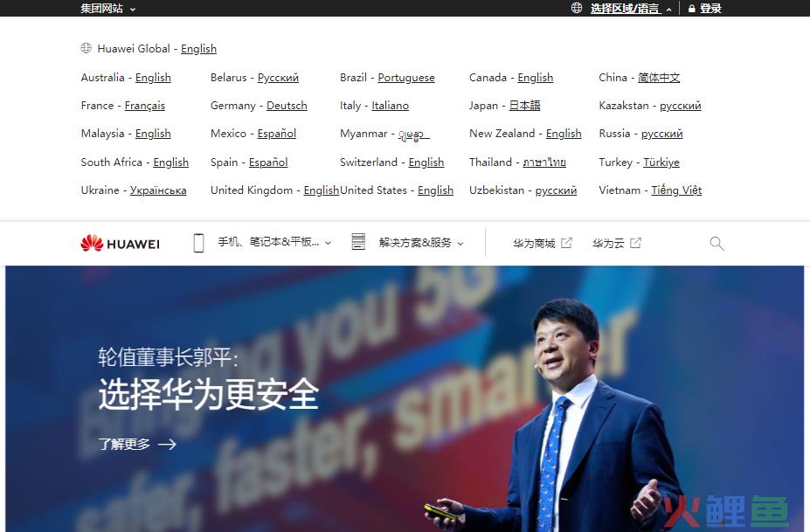
Task: Select Switzerland English
Action: tap(426, 162)
